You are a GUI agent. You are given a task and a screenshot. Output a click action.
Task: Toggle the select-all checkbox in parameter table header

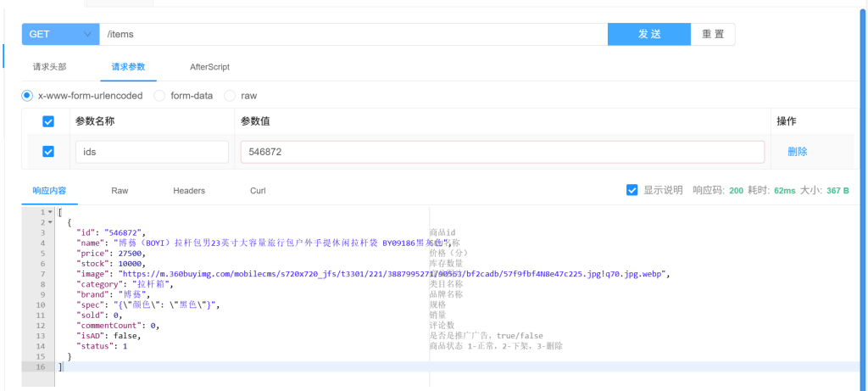click(x=48, y=121)
